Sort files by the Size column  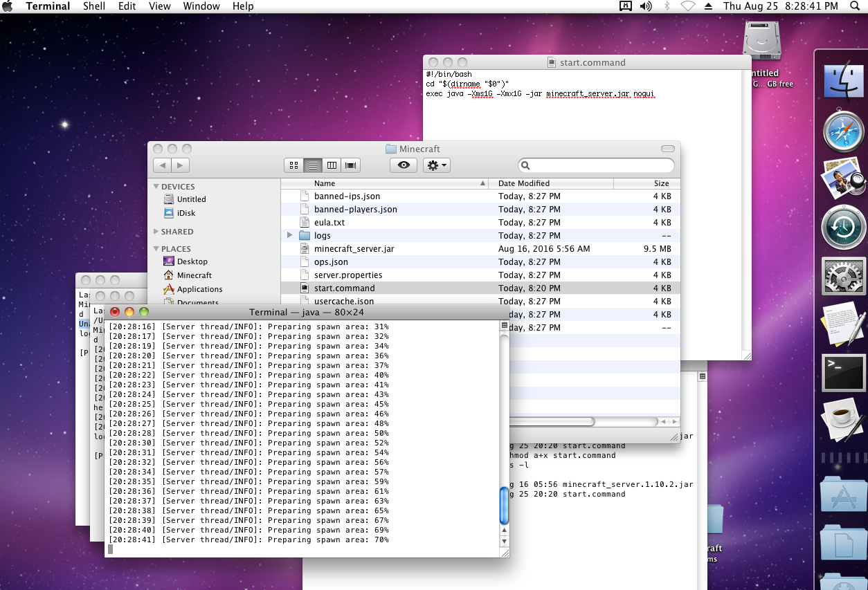647,183
